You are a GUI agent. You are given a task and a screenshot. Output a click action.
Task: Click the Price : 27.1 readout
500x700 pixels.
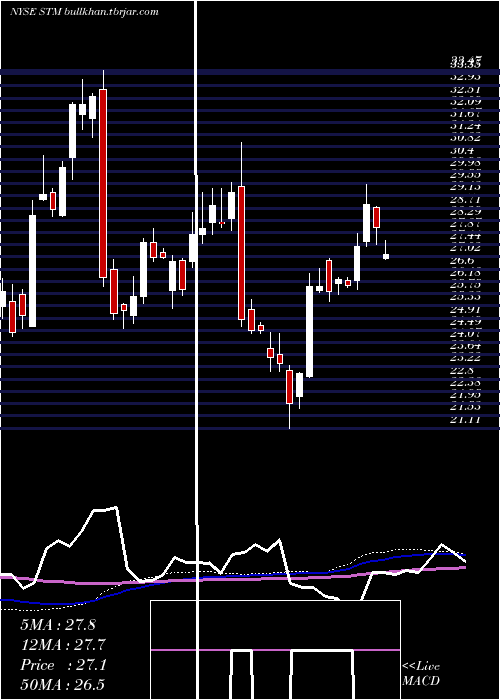click(x=63, y=665)
